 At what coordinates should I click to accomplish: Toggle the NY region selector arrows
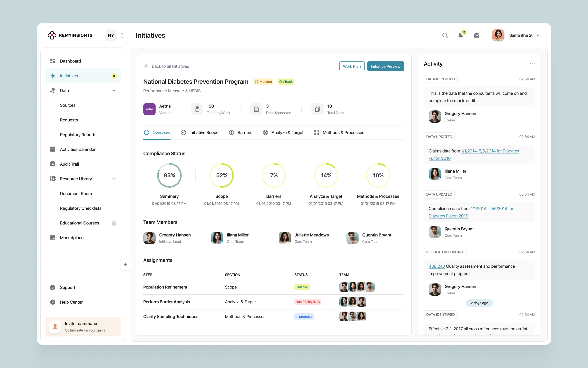point(122,35)
